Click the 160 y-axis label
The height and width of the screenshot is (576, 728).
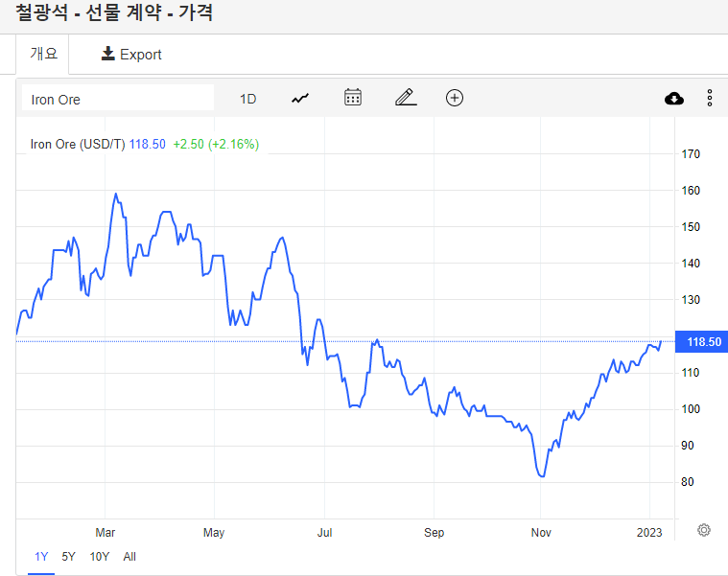point(691,191)
